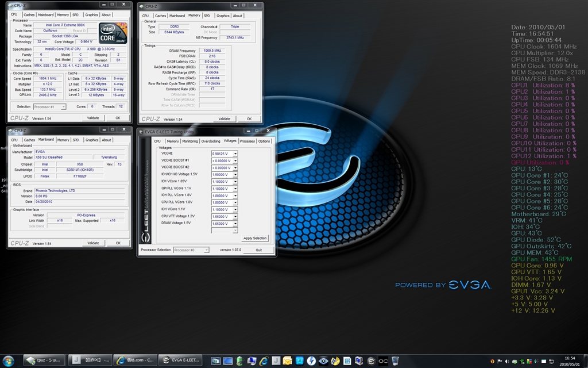Launch Internet Explorer from quick launch
Viewport: 588px width, 368px height.
pyautogui.click(x=264, y=361)
